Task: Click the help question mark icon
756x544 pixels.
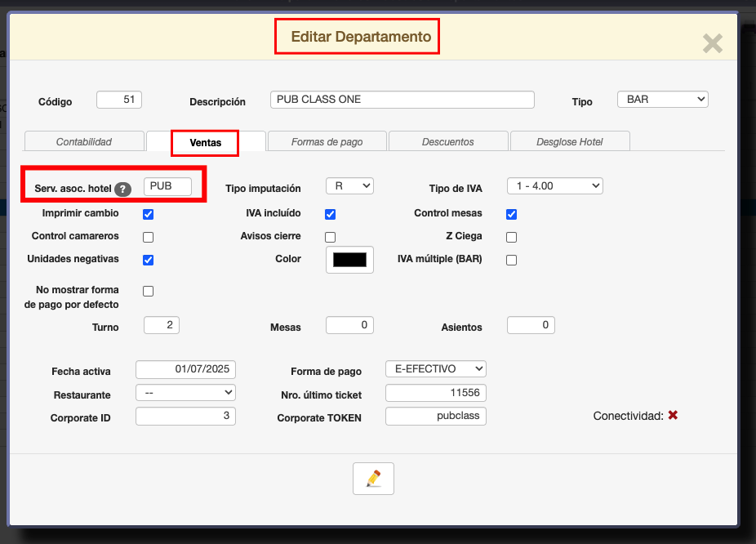Action: pyautogui.click(x=122, y=189)
